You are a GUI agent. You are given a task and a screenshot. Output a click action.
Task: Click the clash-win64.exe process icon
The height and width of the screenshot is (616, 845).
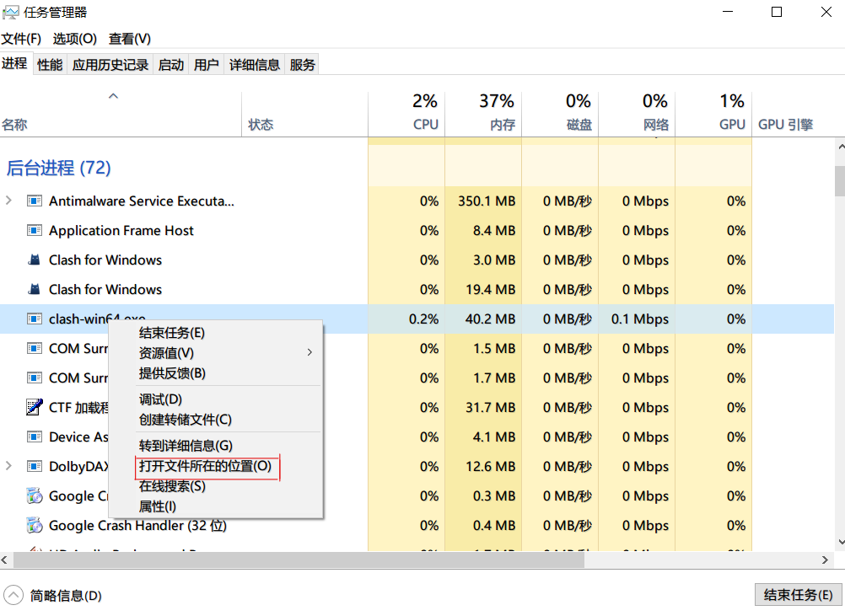[35, 319]
